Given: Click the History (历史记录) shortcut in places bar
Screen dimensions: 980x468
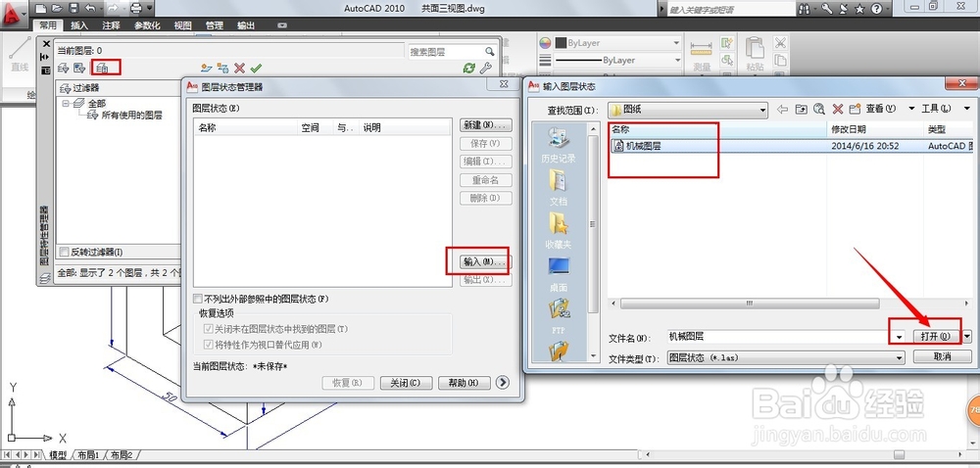Looking at the screenshot, I should point(559,145).
